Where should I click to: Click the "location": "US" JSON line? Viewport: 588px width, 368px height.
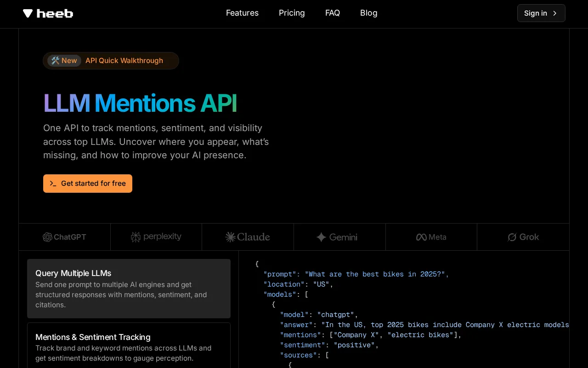coord(298,284)
